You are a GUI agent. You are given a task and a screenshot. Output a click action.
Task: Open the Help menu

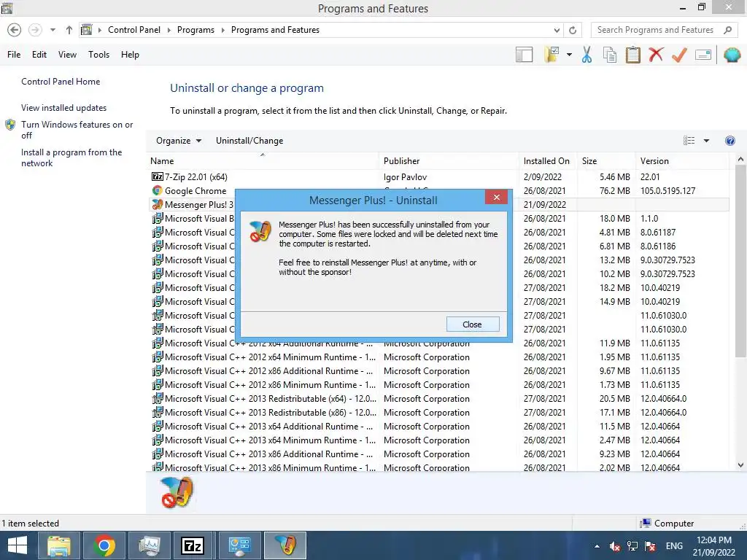tap(130, 55)
